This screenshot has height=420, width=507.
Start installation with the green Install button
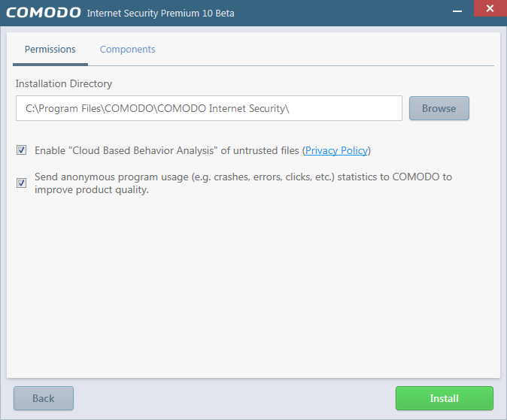[444, 398]
